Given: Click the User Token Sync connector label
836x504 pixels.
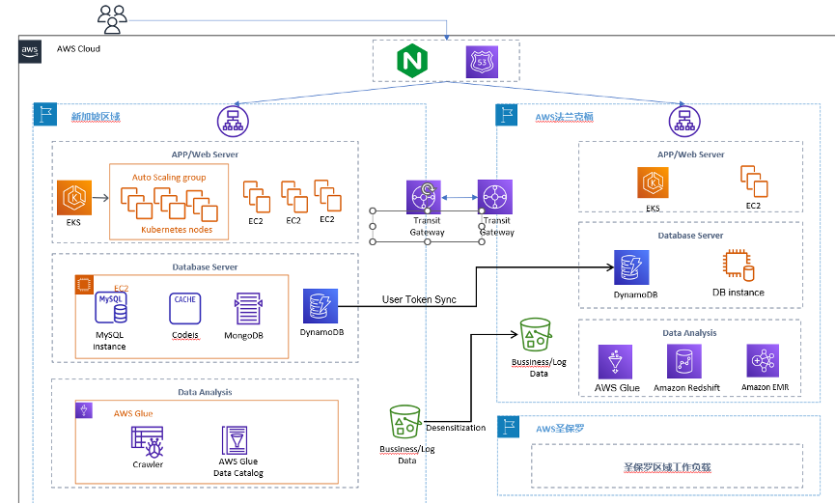Looking at the screenshot, I should pos(419,299).
